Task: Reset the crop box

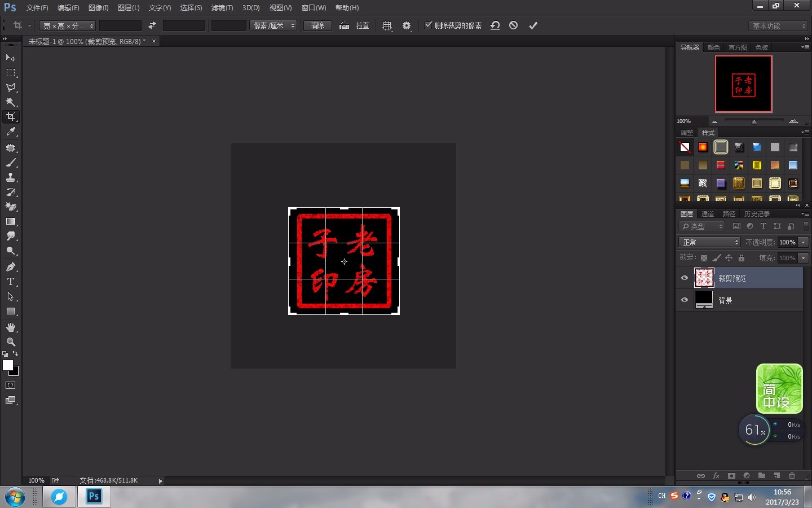Action: click(x=495, y=25)
